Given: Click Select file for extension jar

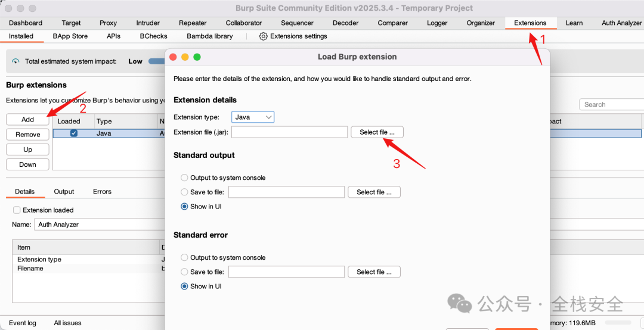Looking at the screenshot, I should coord(377,132).
